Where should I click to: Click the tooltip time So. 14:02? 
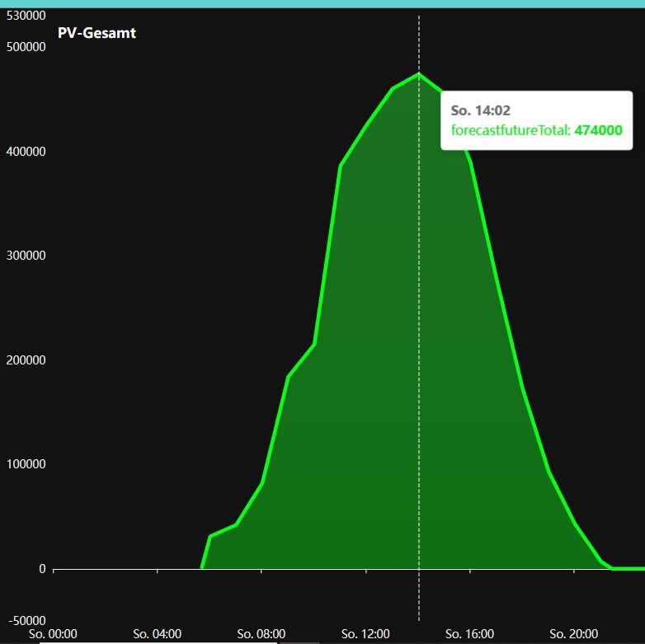tap(481, 110)
